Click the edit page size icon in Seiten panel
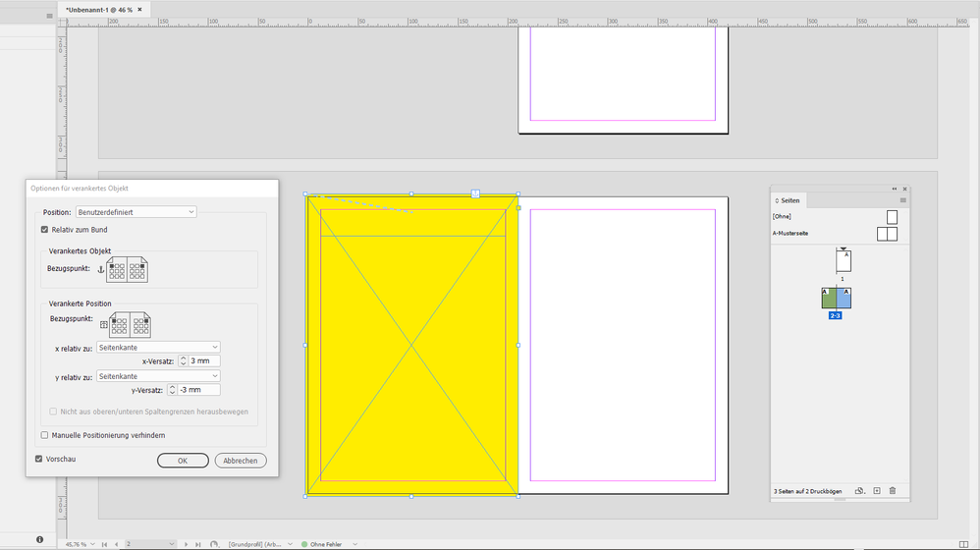The image size is (980, 550). [859, 491]
